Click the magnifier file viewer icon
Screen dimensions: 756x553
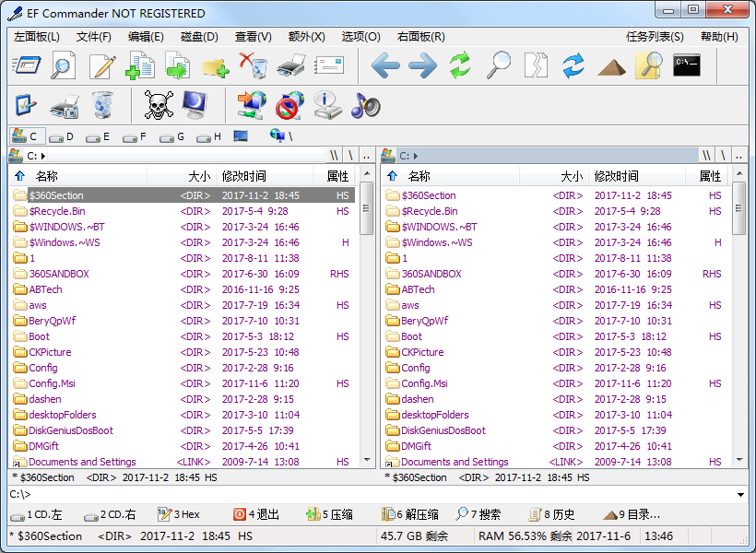[64, 65]
